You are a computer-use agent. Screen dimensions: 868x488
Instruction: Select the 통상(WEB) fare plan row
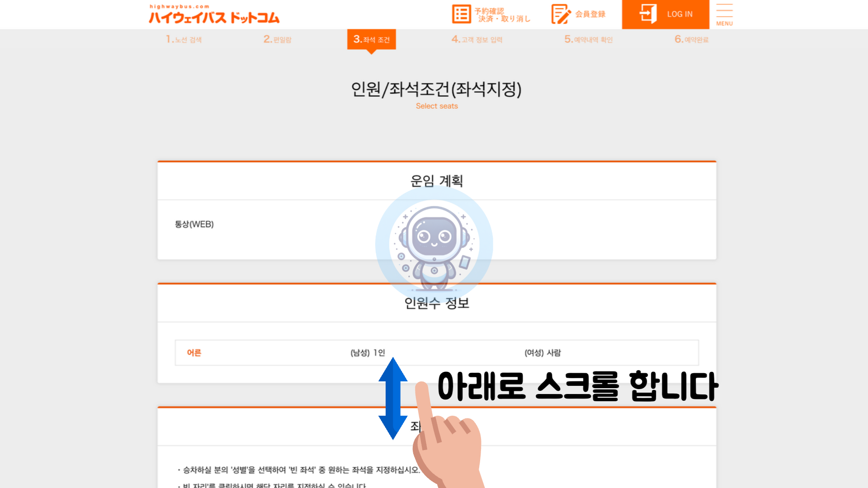pos(194,224)
